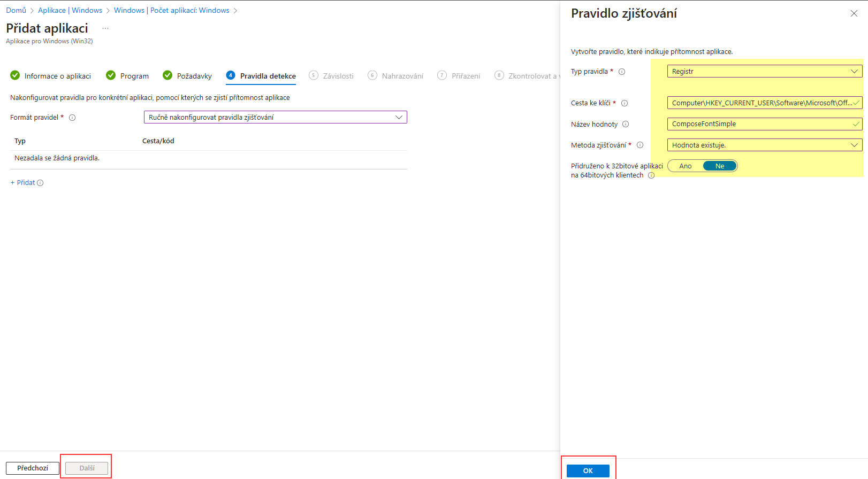Screen dimensions: 868x479
Task: Click info icon next to Formát pravidel
Action: click(x=72, y=118)
